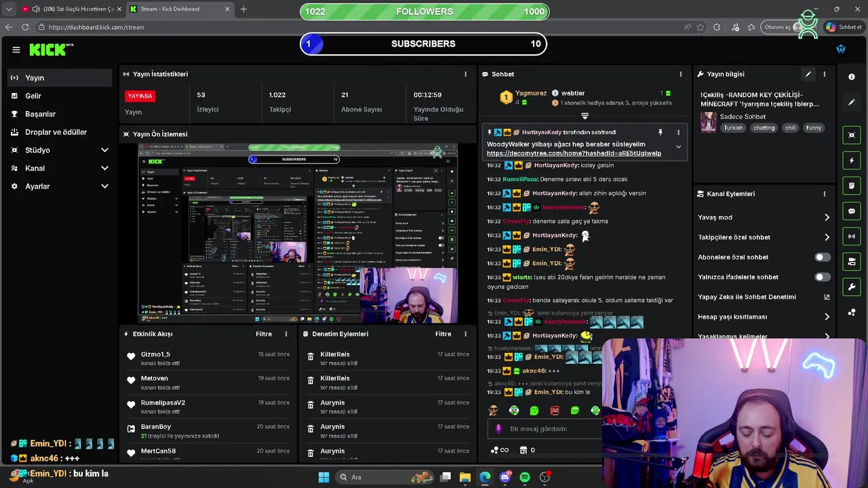
Task: Open Başarılar page in sidebar
Action: [x=60, y=114]
